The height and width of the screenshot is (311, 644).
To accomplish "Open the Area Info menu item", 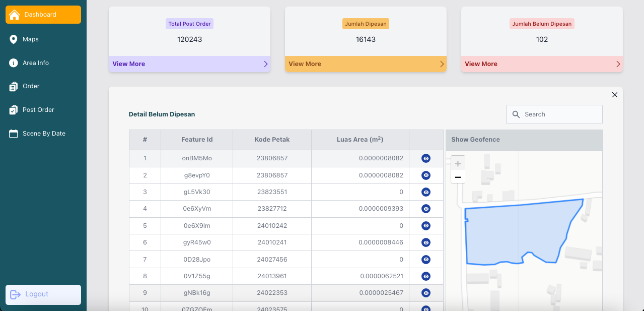I will (36, 63).
